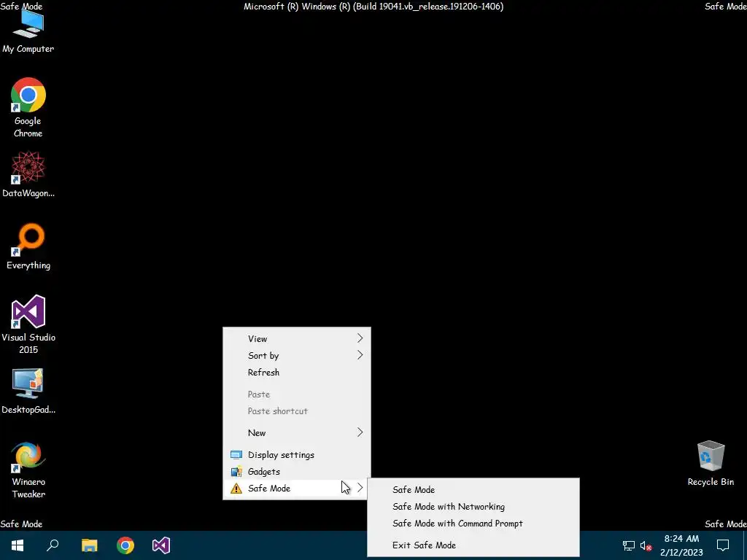Open the taskbar clock showing 8:24 AM
The height and width of the screenshot is (560, 747).
pos(681,545)
